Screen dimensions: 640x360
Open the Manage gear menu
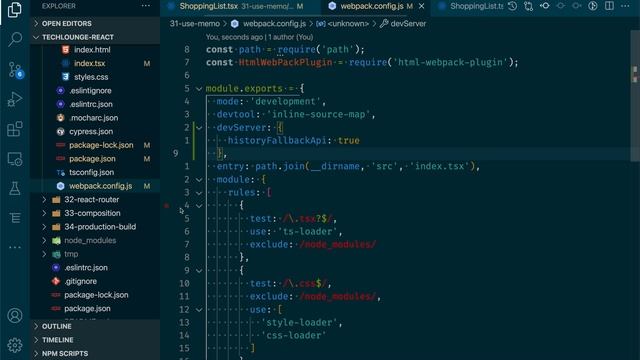tap(15, 345)
